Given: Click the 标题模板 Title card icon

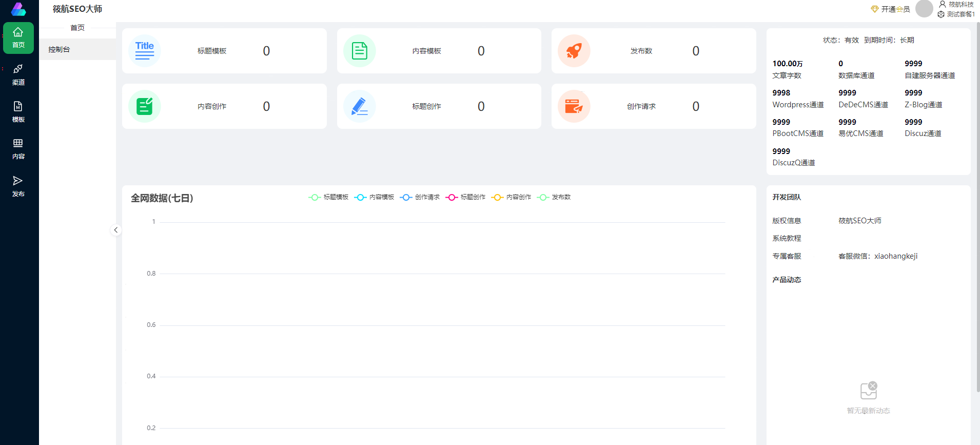Looking at the screenshot, I should tap(145, 51).
